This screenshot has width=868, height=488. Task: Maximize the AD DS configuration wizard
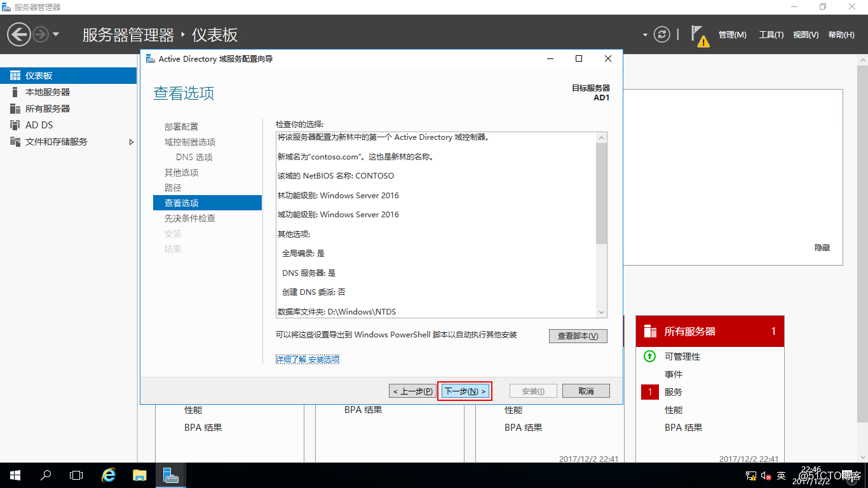coord(579,58)
